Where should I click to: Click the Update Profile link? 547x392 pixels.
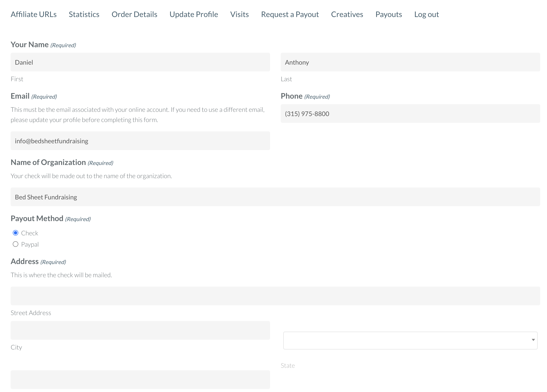[194, 14]
